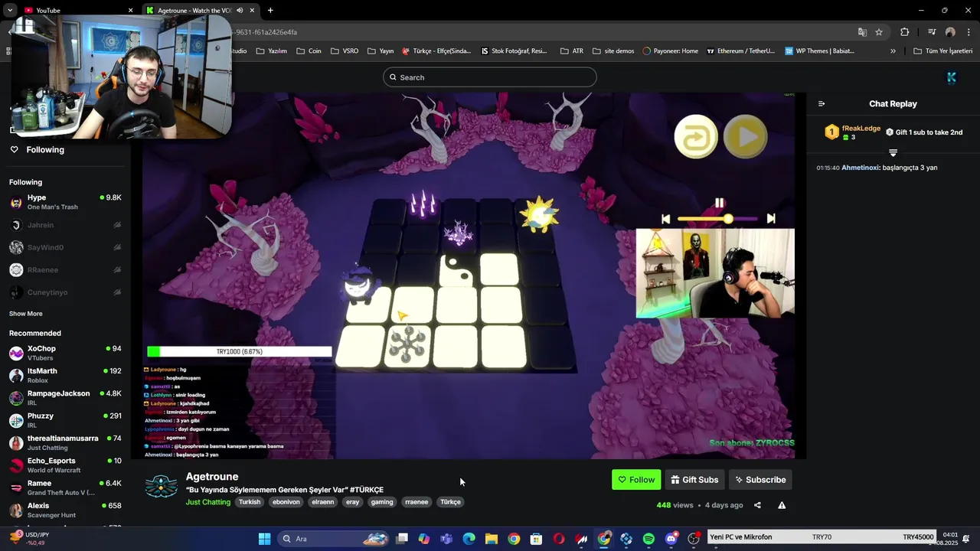This screenshot has height=551, width=980.
Task: Click the game's yellow play arrow button
Action: [x=745, y=137]
